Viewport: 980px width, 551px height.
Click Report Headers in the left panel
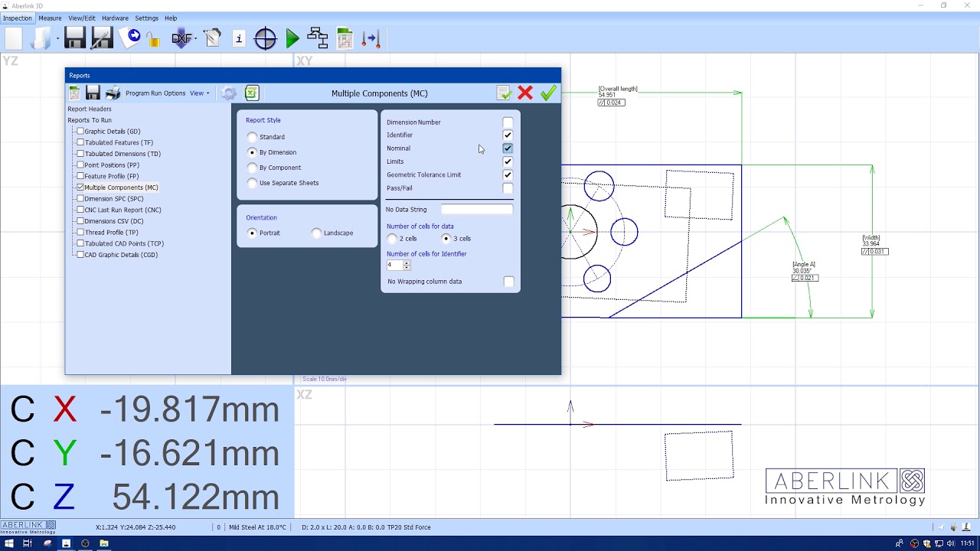tap(90, 109)
